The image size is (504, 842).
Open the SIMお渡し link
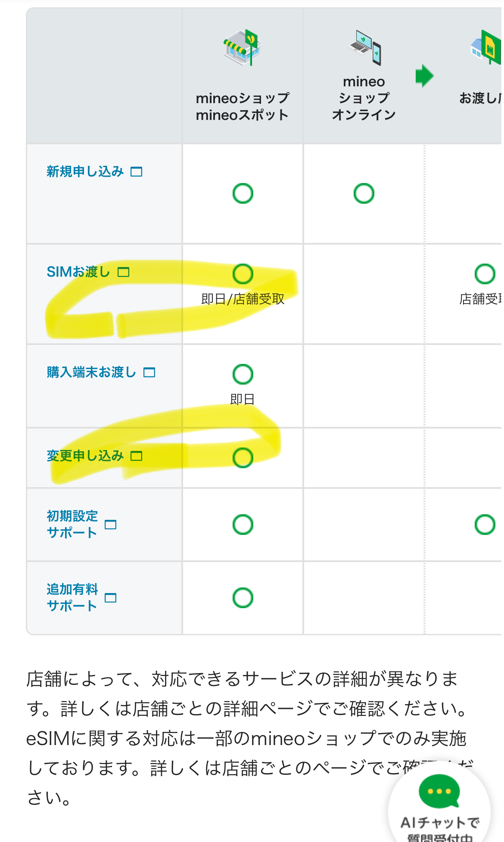78,272
